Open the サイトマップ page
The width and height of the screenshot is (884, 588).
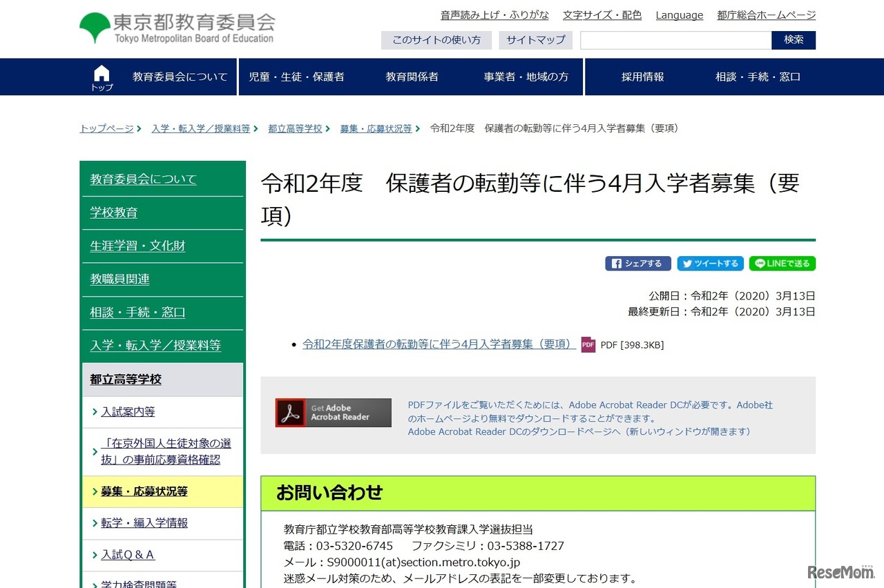535,40
